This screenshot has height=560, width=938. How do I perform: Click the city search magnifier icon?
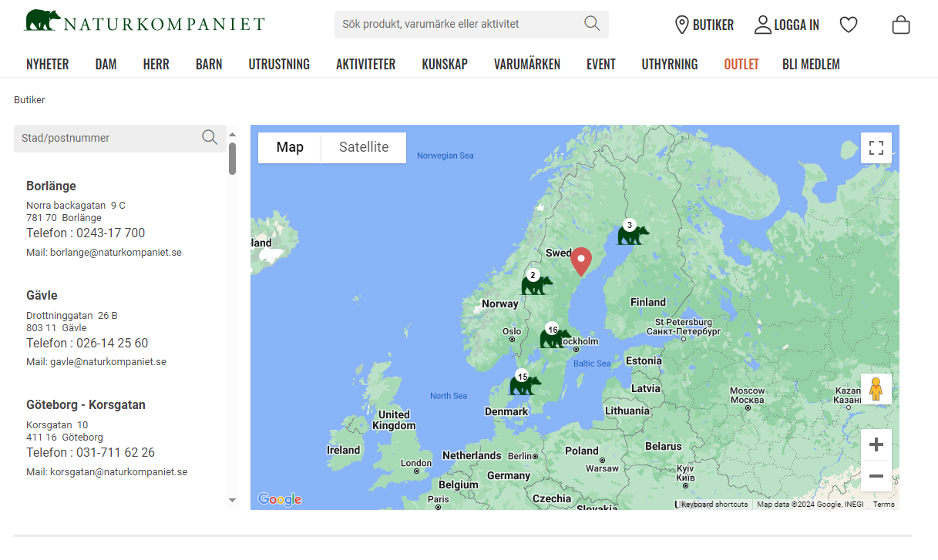[210, 138]
